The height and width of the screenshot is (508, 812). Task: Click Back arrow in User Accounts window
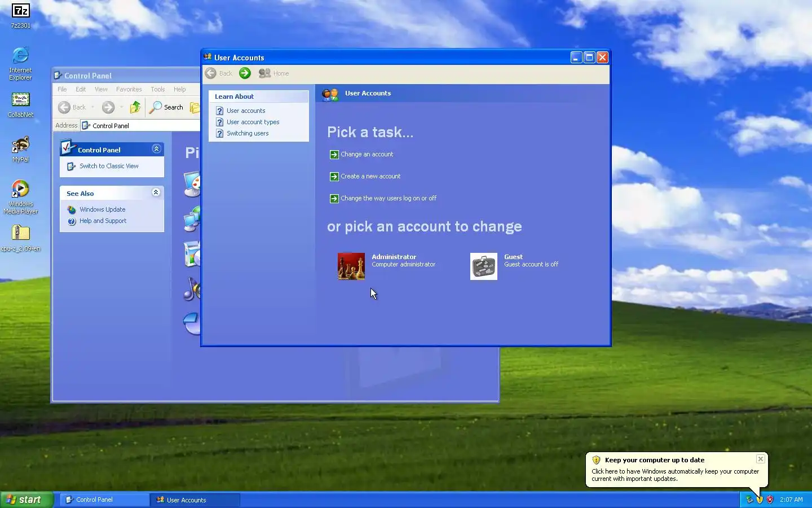pyautogui.click(x=218, y=73)
